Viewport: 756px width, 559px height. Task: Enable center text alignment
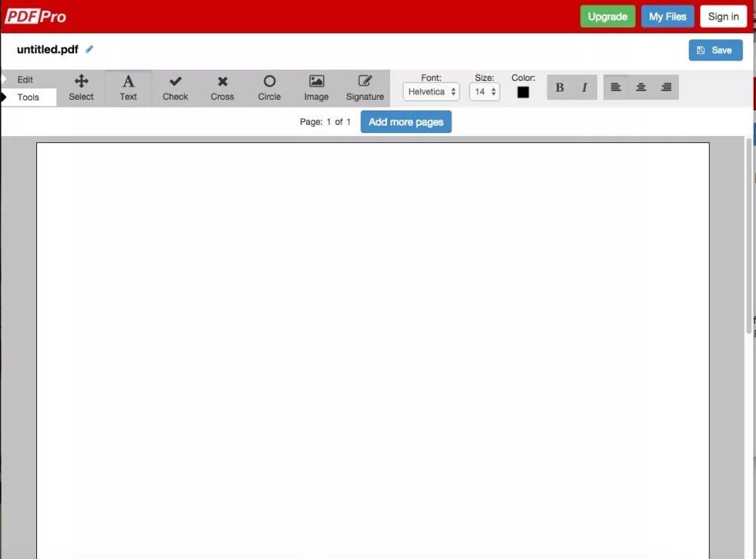coord(640,86)
